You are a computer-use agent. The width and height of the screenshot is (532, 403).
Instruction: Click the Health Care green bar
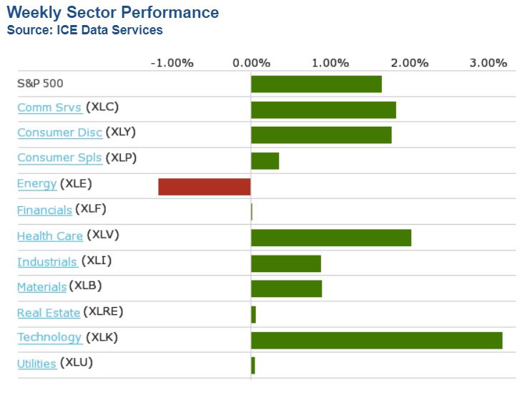pos(330,238)
